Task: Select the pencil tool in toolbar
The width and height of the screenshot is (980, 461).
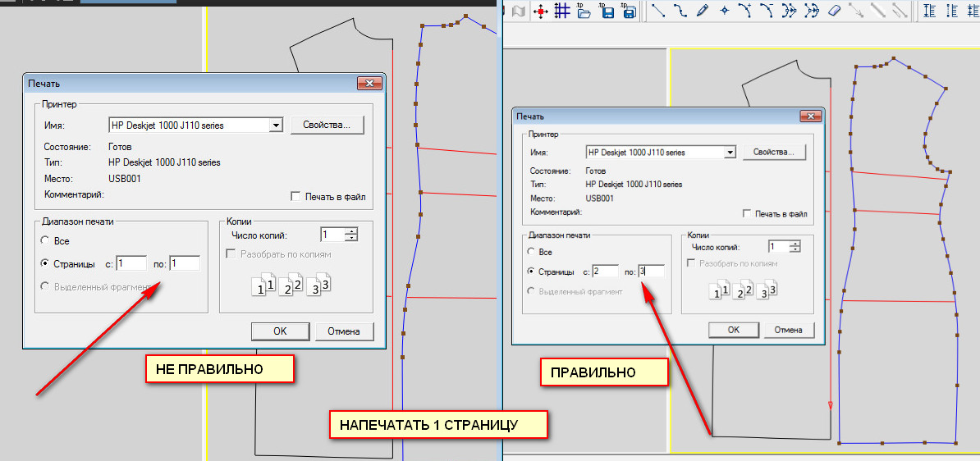Action: click(x=702, y=11)
